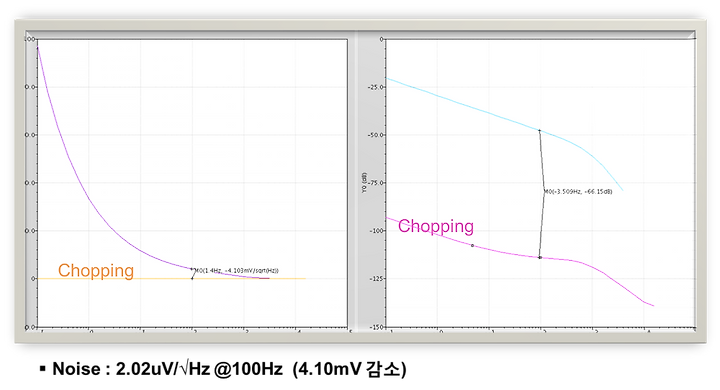Click the lower marker point on magenta curve
The height and width of the screenshot is (390, 720).
point(540,258)
